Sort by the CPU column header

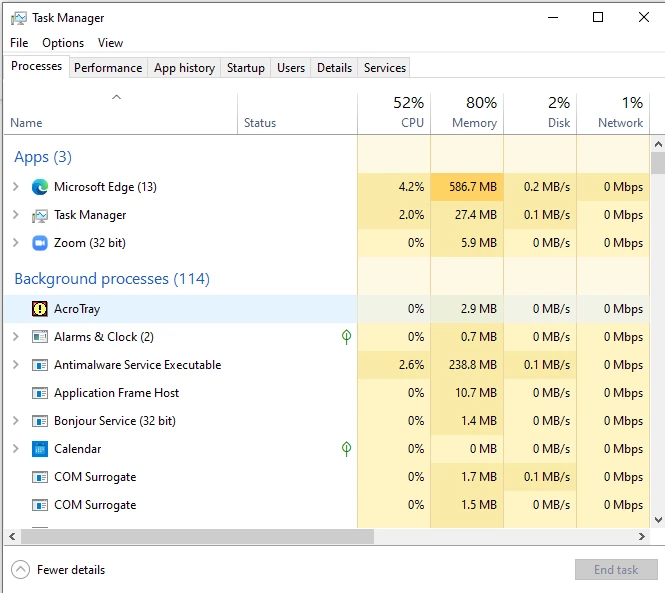(394, 114)
